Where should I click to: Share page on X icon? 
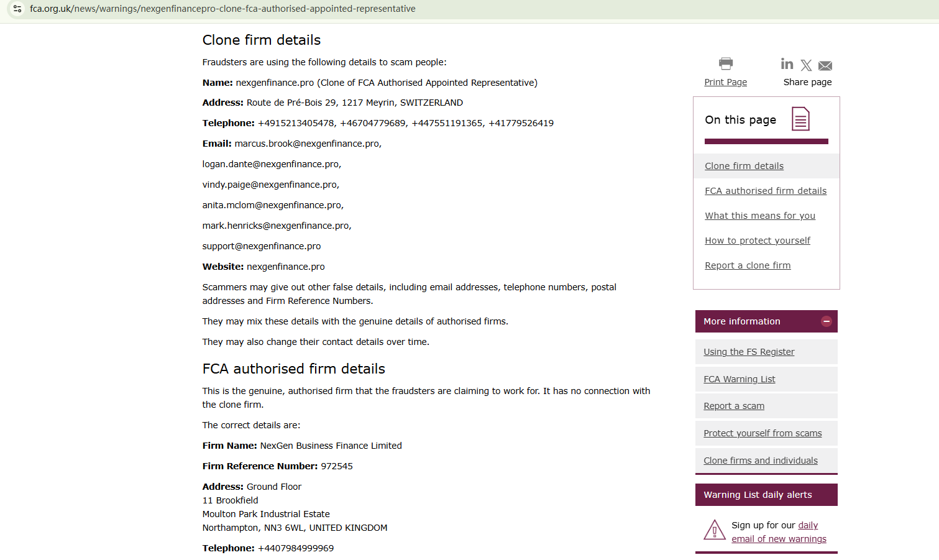click(806, 65)
